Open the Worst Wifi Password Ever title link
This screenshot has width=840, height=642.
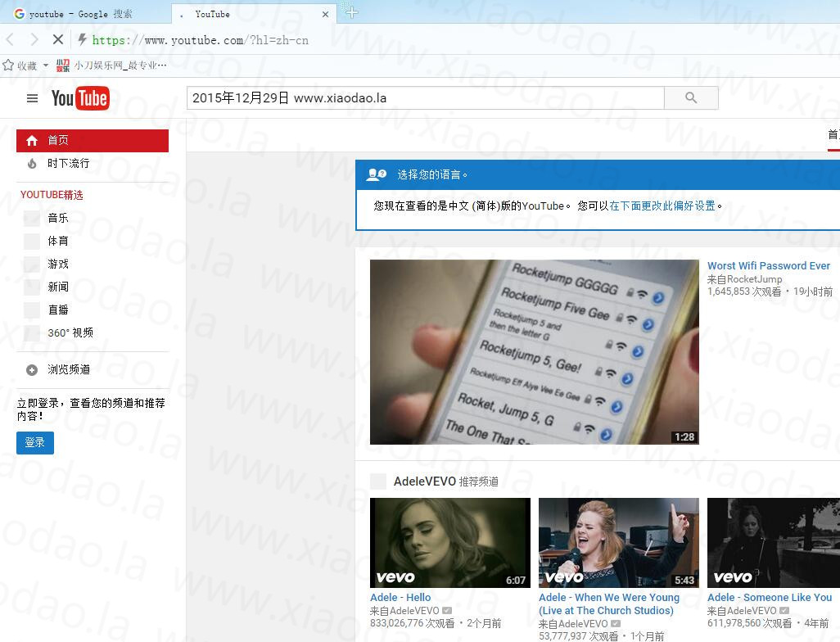pyautogui.click(x=768, y=266)
